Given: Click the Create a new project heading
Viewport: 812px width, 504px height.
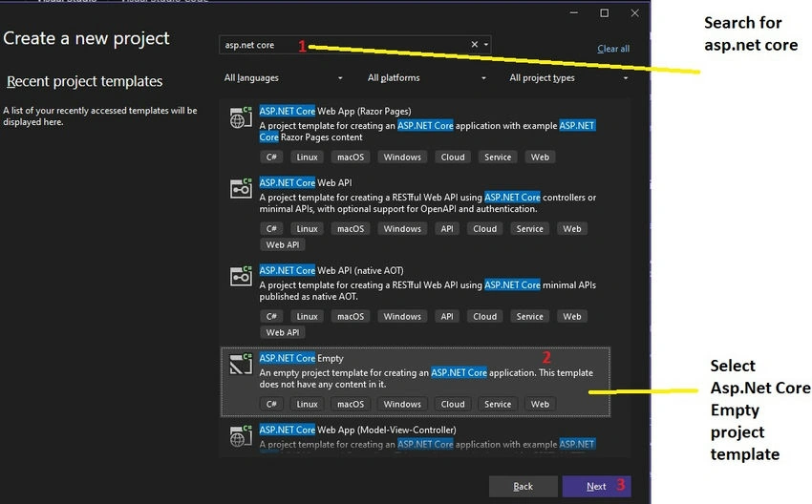Looking at the screenshot, I should point(86,38).
